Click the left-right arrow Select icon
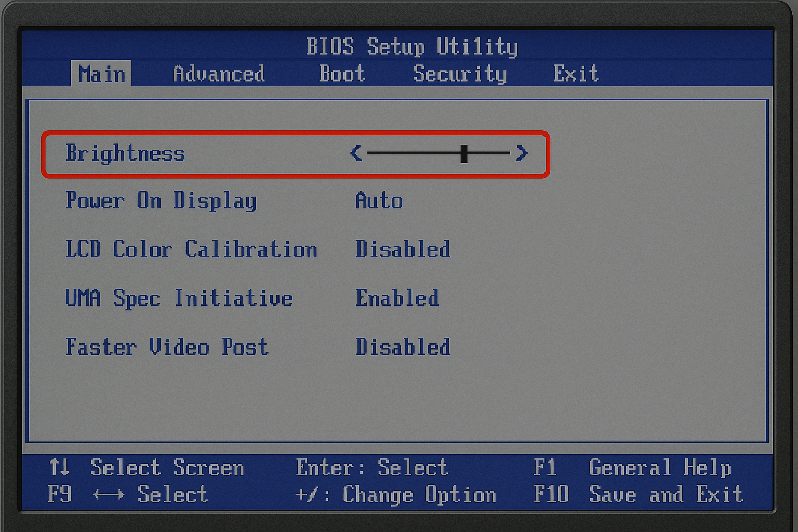798x532 pixels. coord(109,495)
